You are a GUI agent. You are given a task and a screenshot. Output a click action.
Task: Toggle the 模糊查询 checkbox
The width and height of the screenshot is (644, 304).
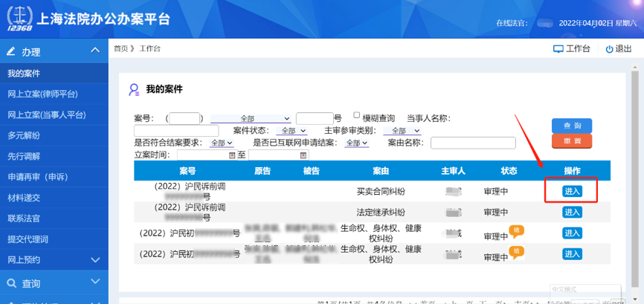[356, 115]
